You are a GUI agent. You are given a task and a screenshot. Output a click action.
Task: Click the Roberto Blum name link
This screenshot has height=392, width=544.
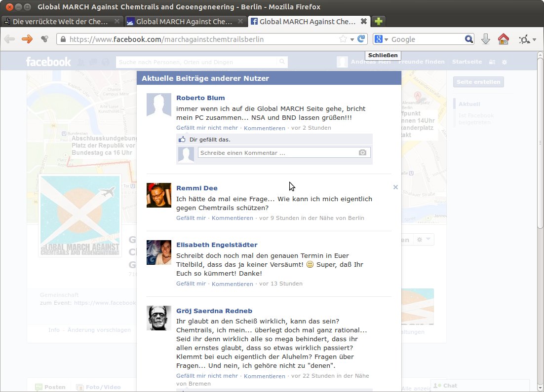pyautogui.click(x=200, y=98)
